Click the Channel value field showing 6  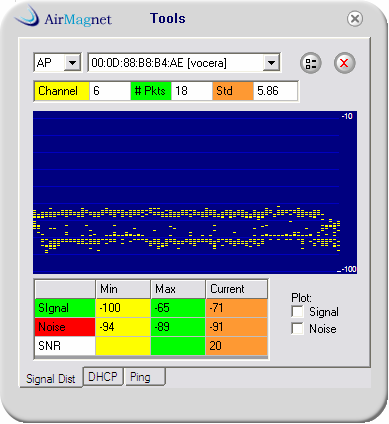tap(110, 91)
